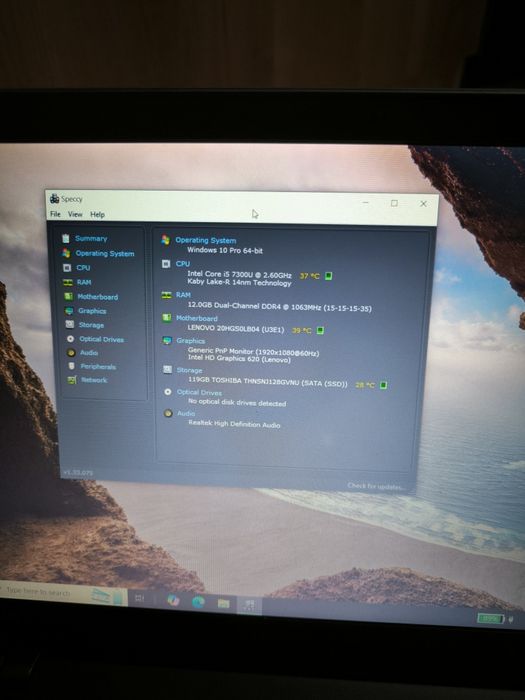Select Graphics in the sidebar
525x700 pixels.
(92, 311)
